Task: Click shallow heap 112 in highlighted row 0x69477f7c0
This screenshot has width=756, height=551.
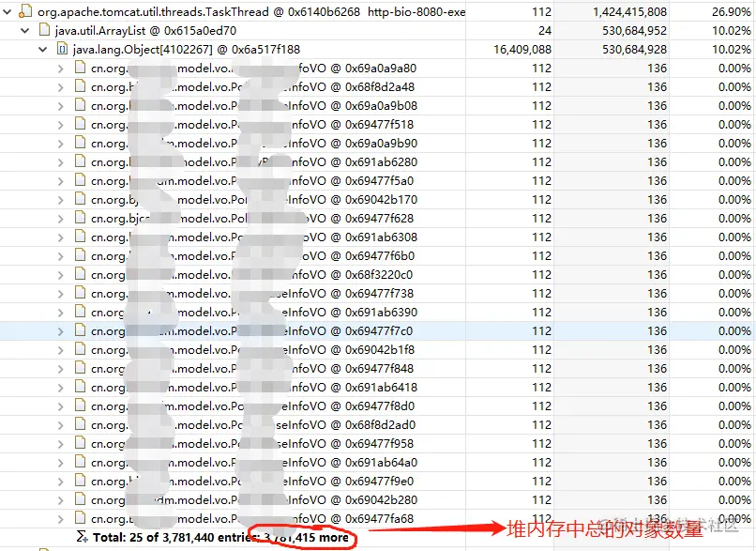Action: [x=541, y=331]
